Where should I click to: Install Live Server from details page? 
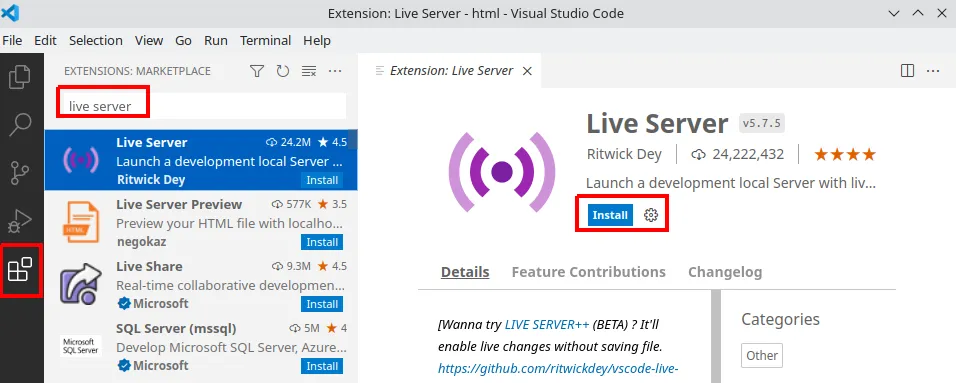(x=610, y=215)
